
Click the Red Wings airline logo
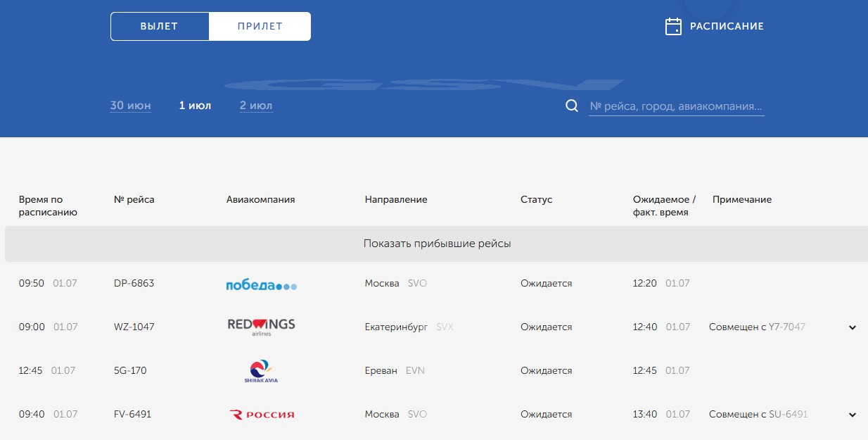tap(261, 327)
